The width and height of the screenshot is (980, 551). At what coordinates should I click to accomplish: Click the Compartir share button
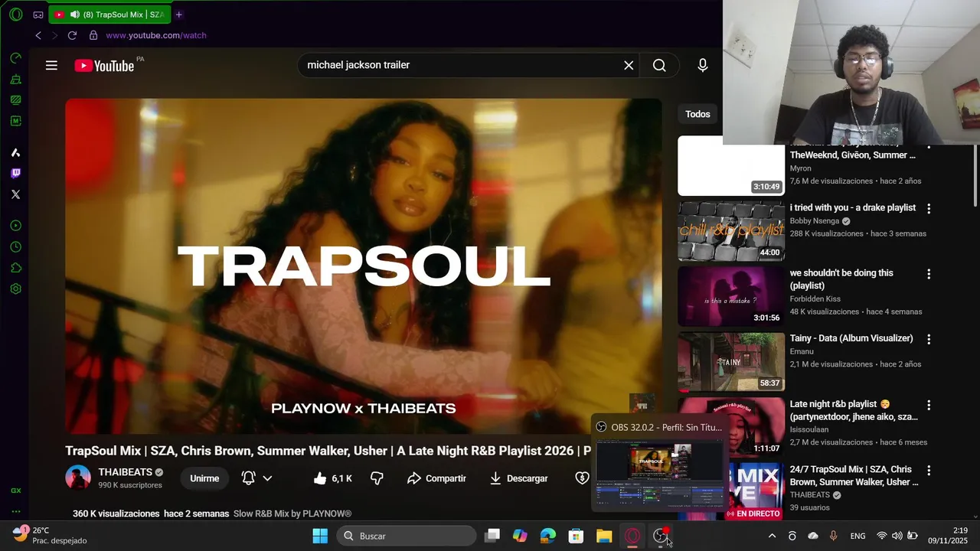(436, 478)
